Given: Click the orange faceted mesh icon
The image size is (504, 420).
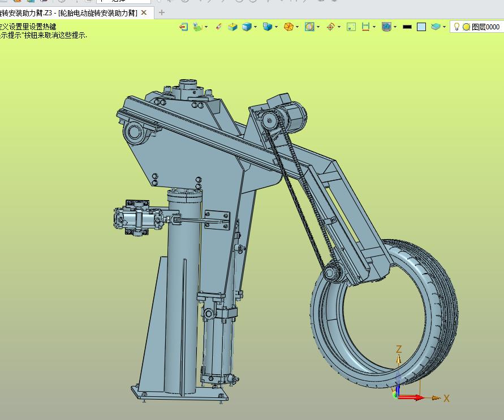Looking at the screenshot, I should tap(288, 27).
